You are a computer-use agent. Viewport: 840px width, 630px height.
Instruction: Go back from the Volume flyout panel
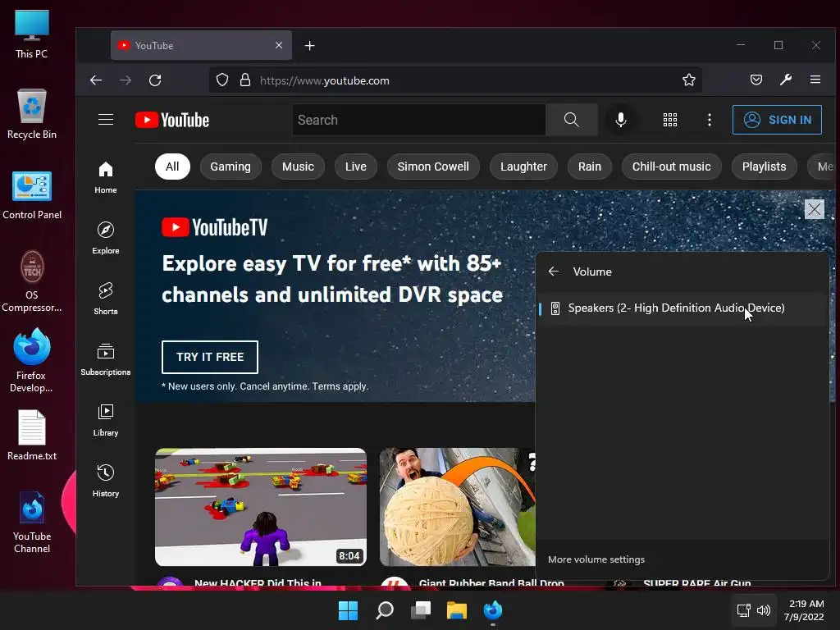[x=554, y=272]
